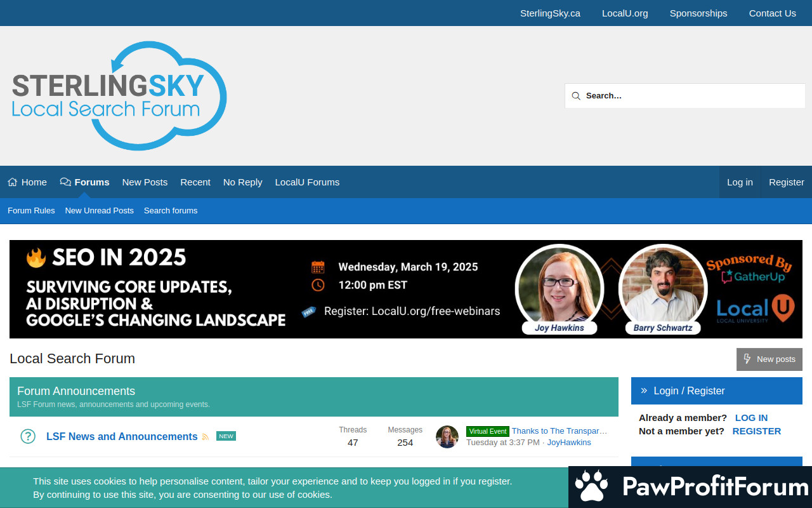
Task: Open the Virtual Event thread prefix label
Action: pos(488,431)
